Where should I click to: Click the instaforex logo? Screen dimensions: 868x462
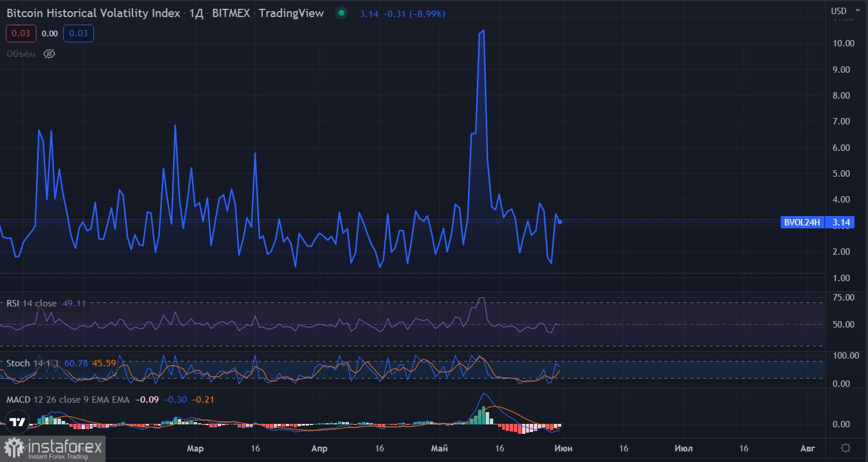53,448
